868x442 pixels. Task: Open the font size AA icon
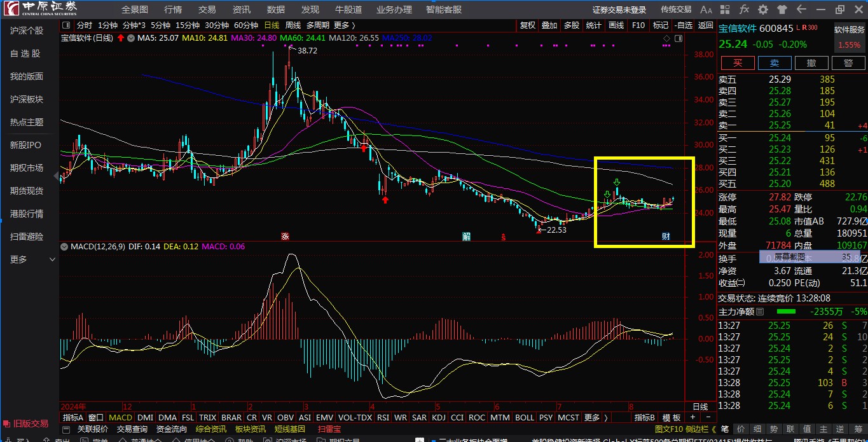pyautogui.click(x=706, y=10)
